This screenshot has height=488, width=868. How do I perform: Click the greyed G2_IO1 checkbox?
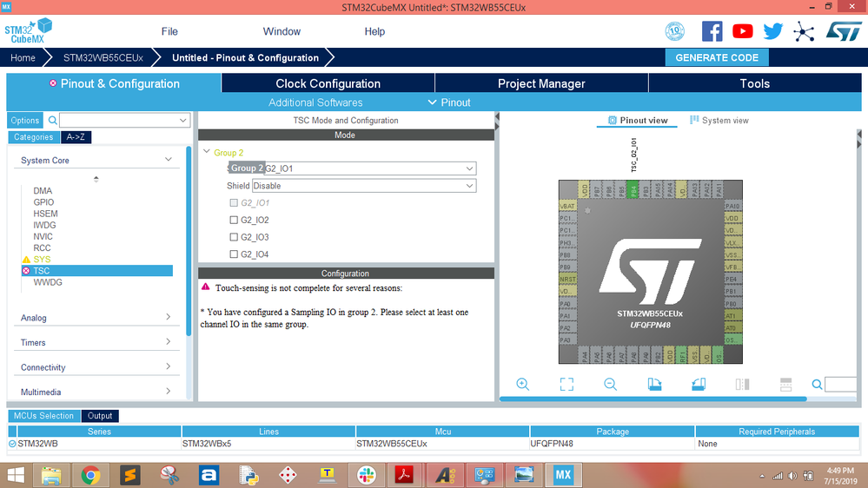(234, 202)
